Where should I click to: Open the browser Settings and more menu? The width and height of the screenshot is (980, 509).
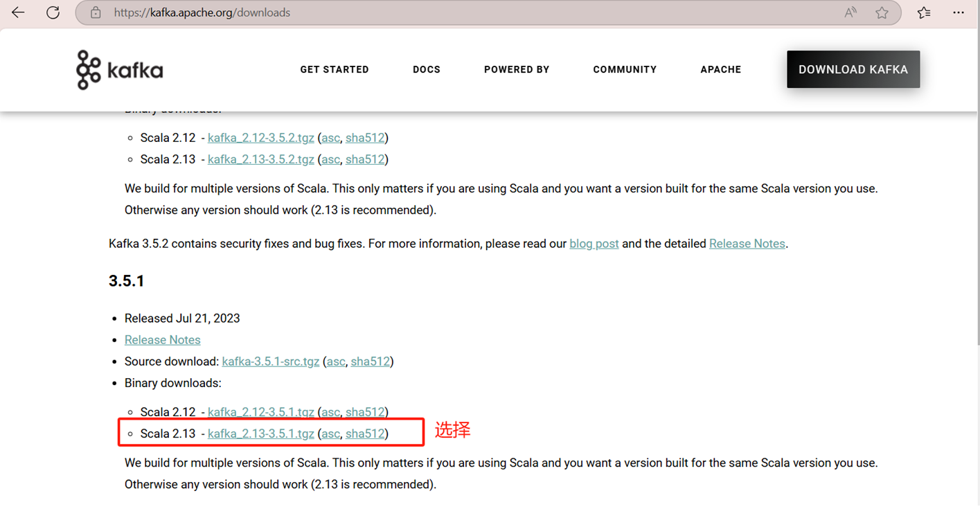point(959,12)
